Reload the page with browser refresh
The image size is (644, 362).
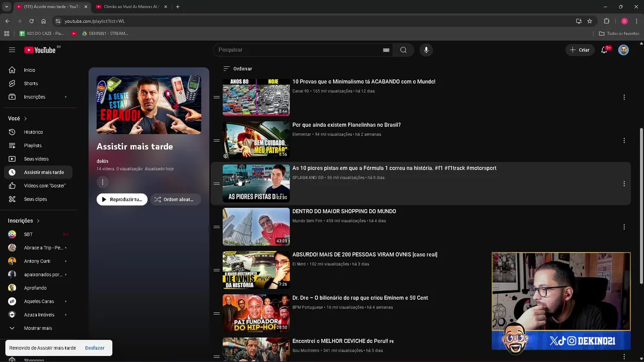[x=31, y=21]
